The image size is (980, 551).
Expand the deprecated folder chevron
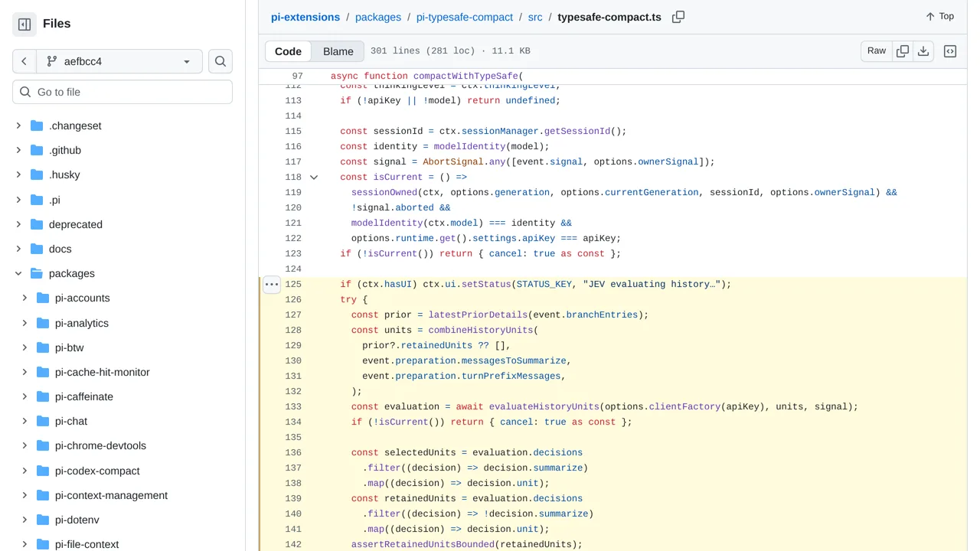(18, 224)
